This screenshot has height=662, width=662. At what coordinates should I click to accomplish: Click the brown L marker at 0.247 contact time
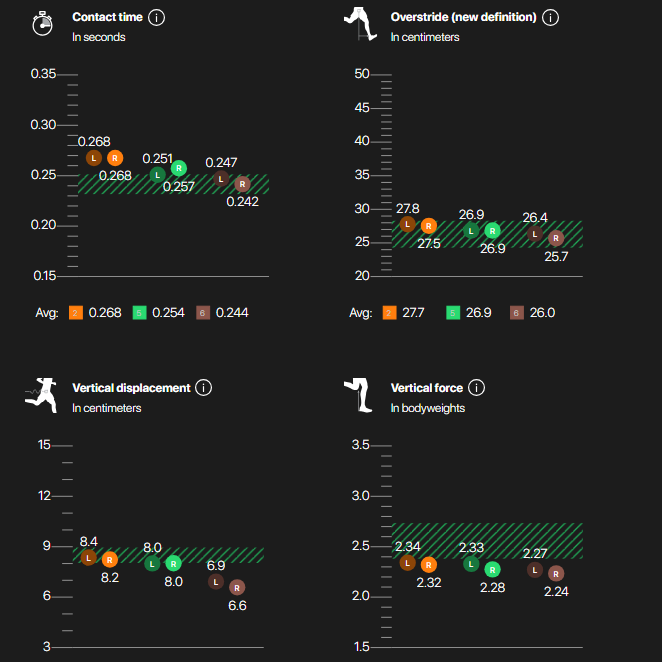pos(221,179)
